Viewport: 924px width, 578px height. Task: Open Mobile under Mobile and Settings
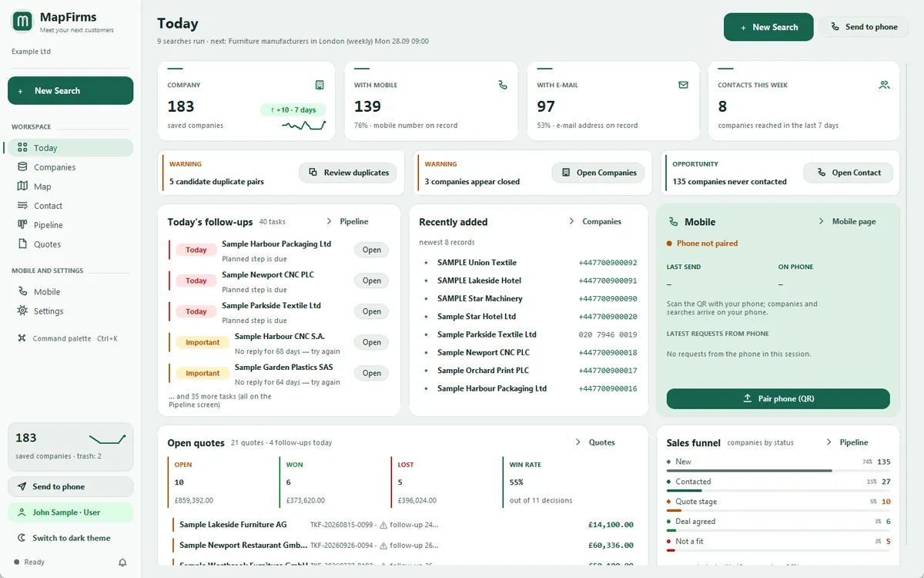point(71,292)
